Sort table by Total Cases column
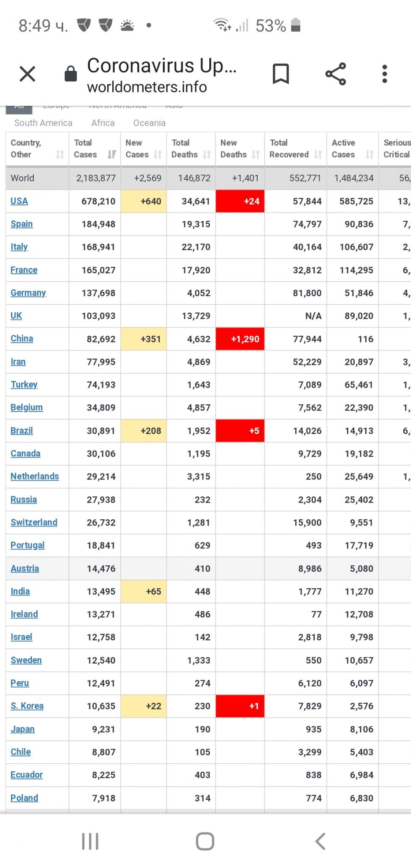Image resolution: width=411 pixels, height=868 pixels. (x=112, y=154)
